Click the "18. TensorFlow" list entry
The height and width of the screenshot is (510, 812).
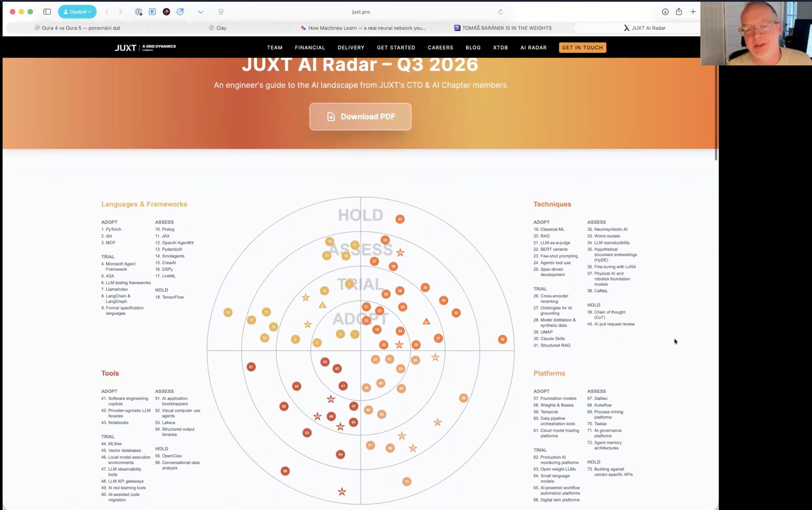click(169, 297)
